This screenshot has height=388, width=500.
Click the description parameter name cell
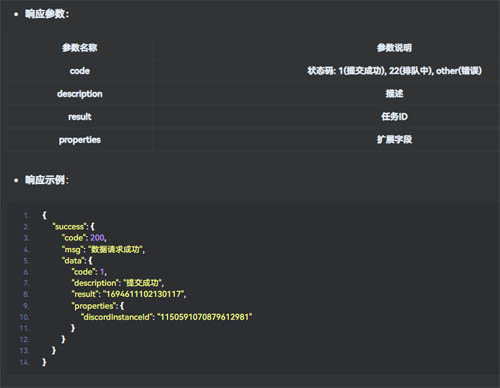coord(80,94)
